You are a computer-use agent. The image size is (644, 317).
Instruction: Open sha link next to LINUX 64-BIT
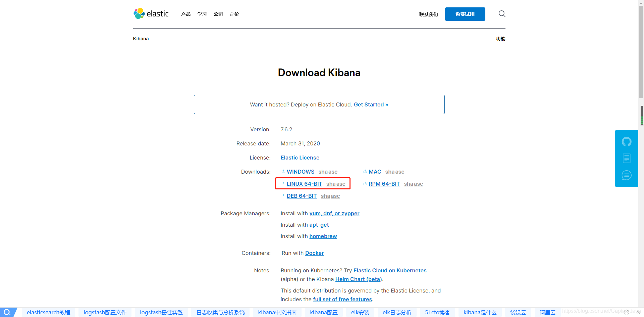click(331, 184)
